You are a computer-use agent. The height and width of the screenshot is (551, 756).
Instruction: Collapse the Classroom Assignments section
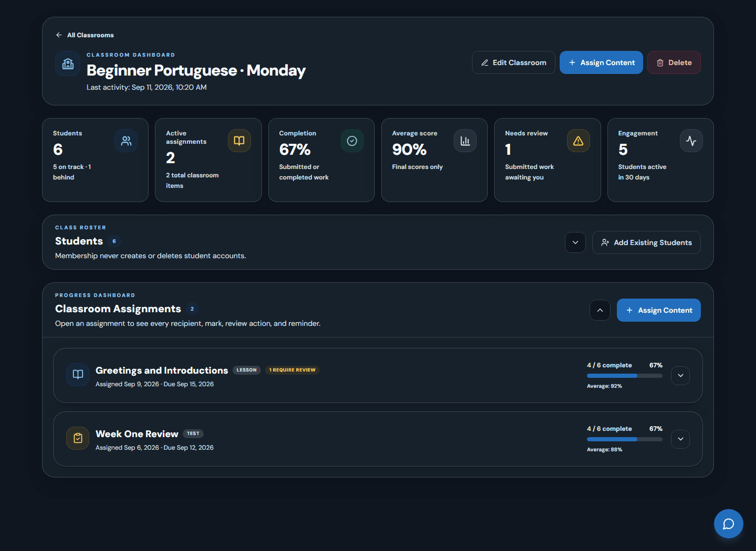[600, 310]
